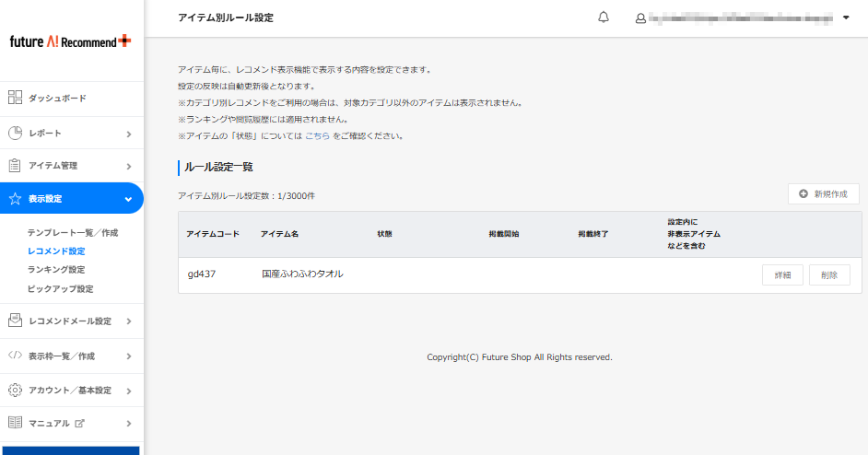Click the レコメンドメール設定 envelope icon
The width and height of the screenshot is (868, 455).
point(15,320)
